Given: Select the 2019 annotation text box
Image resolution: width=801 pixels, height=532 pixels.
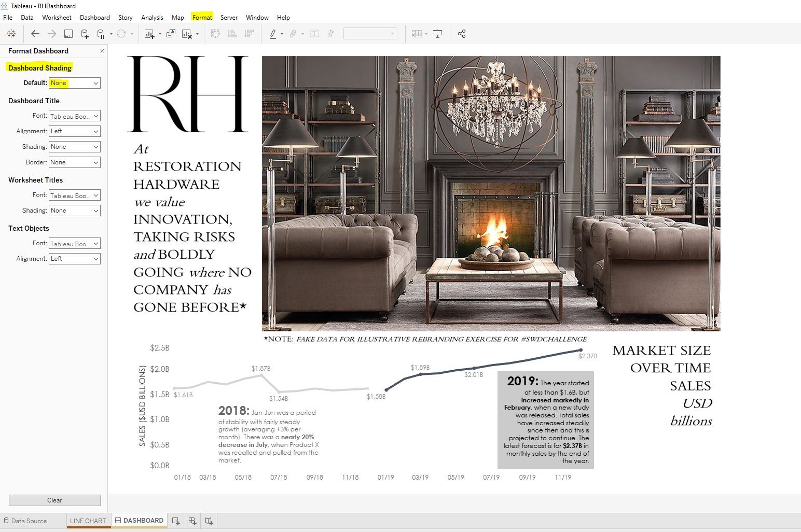Looking at the screenshot, I should (x=546, y=420).
